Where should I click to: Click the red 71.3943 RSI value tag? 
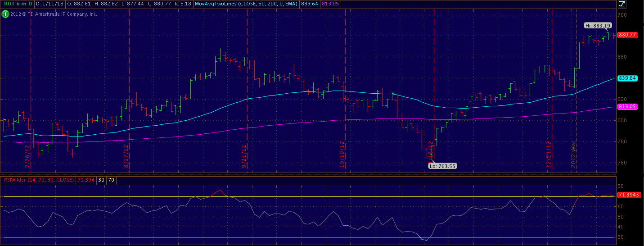[x=629, y=195]
